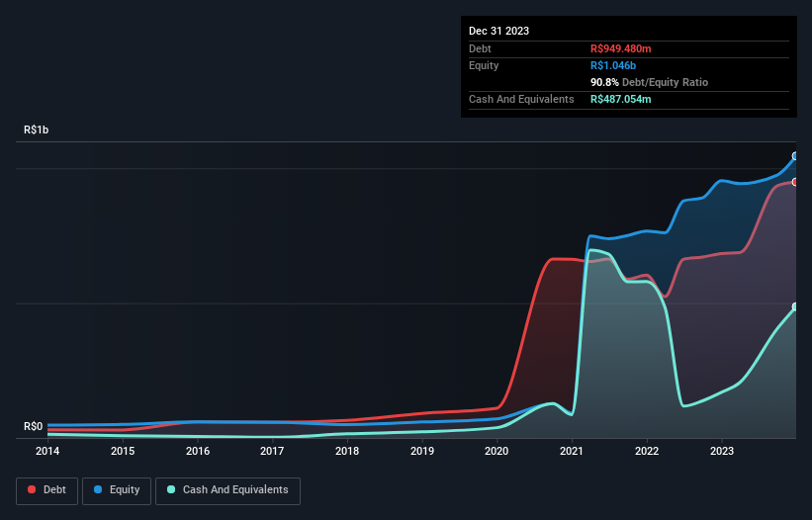Toggle Cash And Equivalents legend button
The width and height of the screenshot is (812, 520).
(227, 490)
